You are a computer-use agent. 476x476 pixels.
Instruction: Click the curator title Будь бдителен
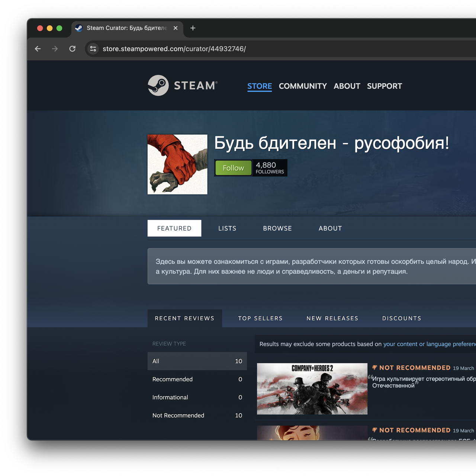[332, 143]
